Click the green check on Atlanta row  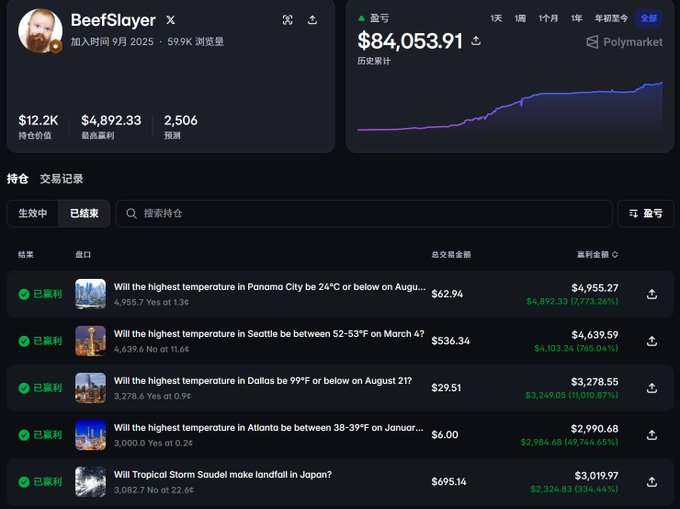point(24,435)
